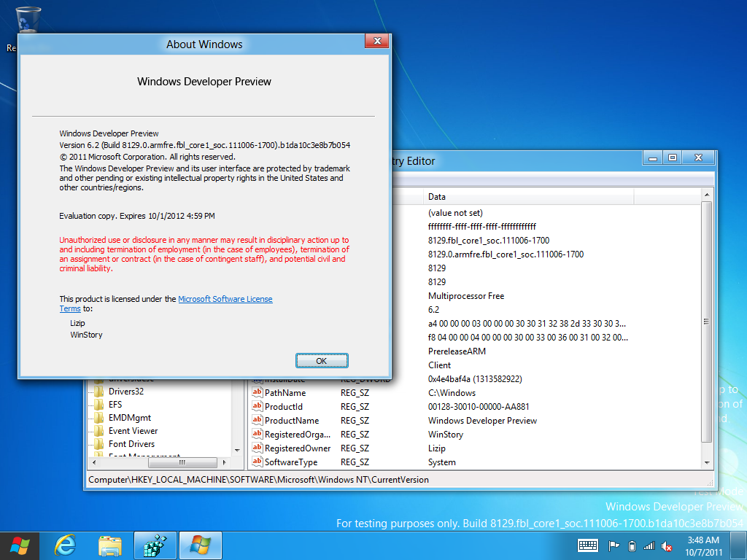Click data '00128-30010-00000-AA881'

(479, 407)
